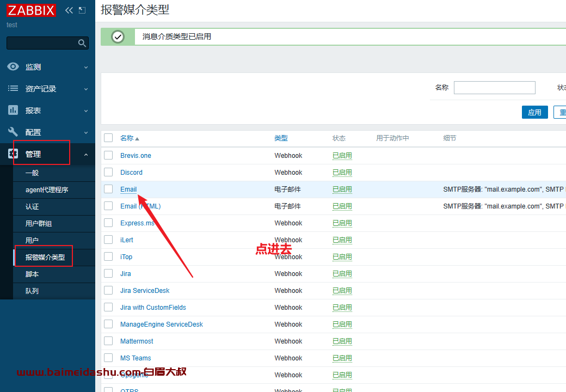Check the Email row checkbox
This screenshot has width=566, height=392.
coord(108,189)
